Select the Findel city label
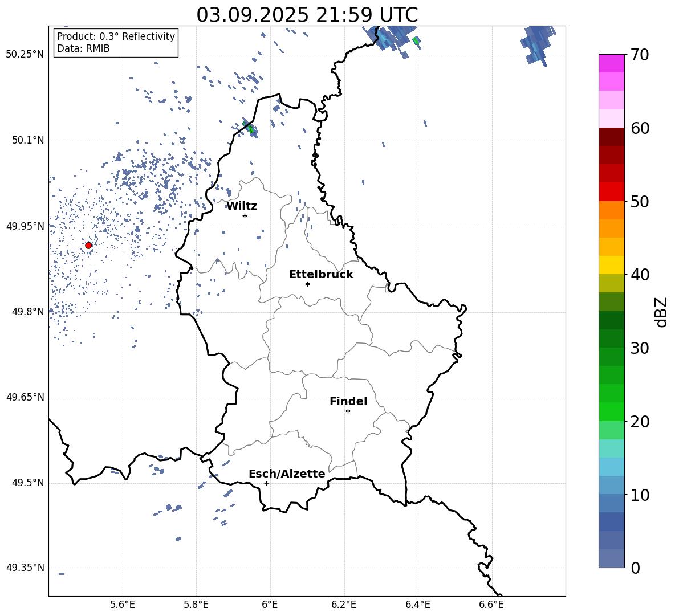Image resolution: width=675 pixels, height=616 pixels. pyautogui.click(x=348, y=401)
